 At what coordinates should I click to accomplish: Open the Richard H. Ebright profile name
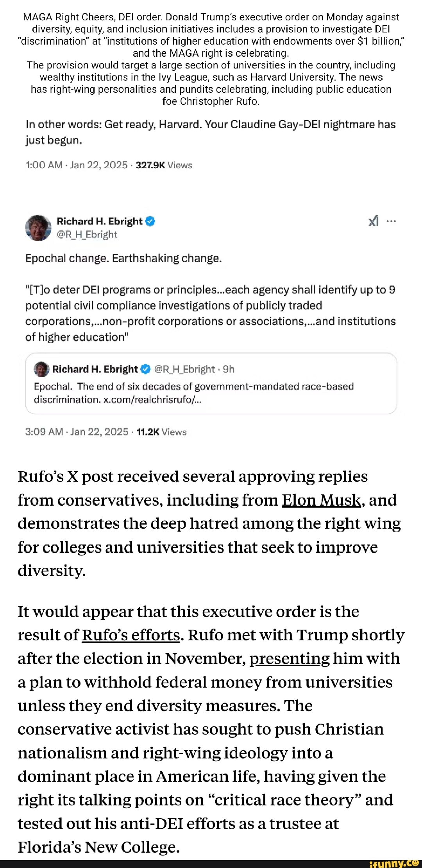click(x=100, y=221)
